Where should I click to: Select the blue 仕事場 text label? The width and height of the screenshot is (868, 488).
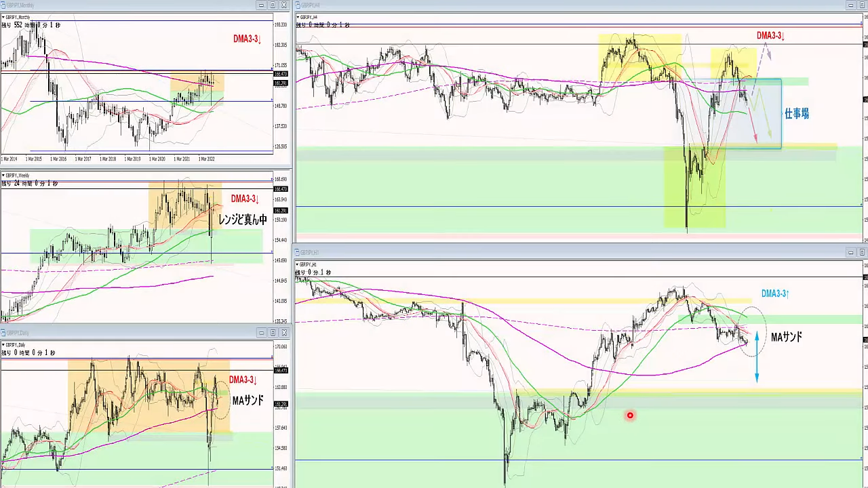pos(796,114)
